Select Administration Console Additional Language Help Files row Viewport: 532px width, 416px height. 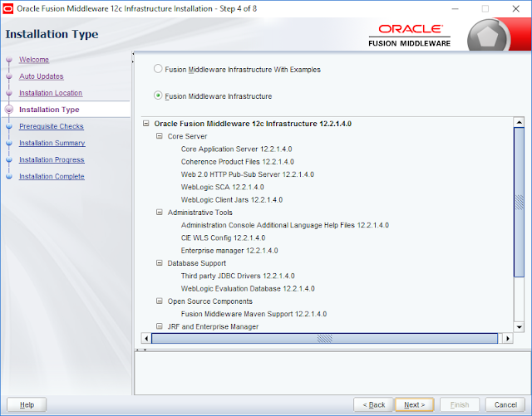point(284,225)
